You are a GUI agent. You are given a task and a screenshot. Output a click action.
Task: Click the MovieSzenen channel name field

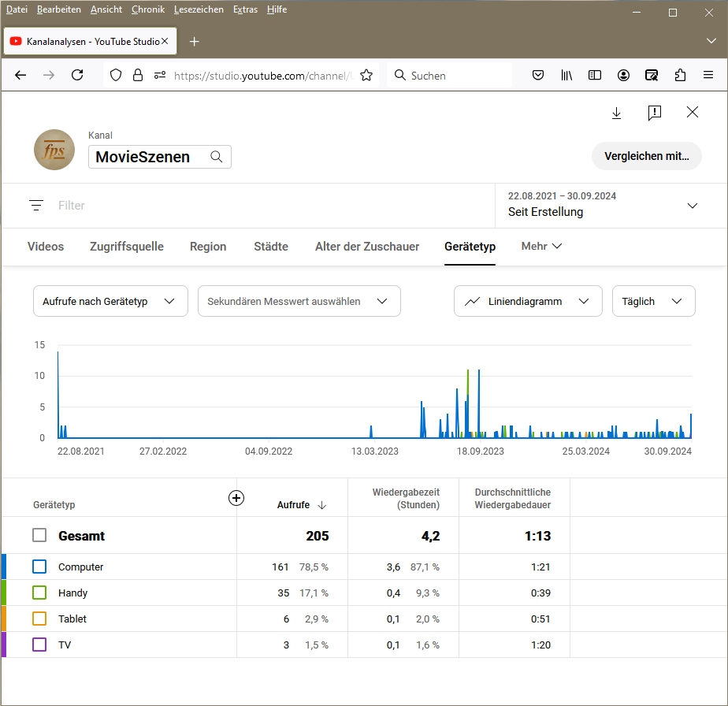tap(160, 157)
